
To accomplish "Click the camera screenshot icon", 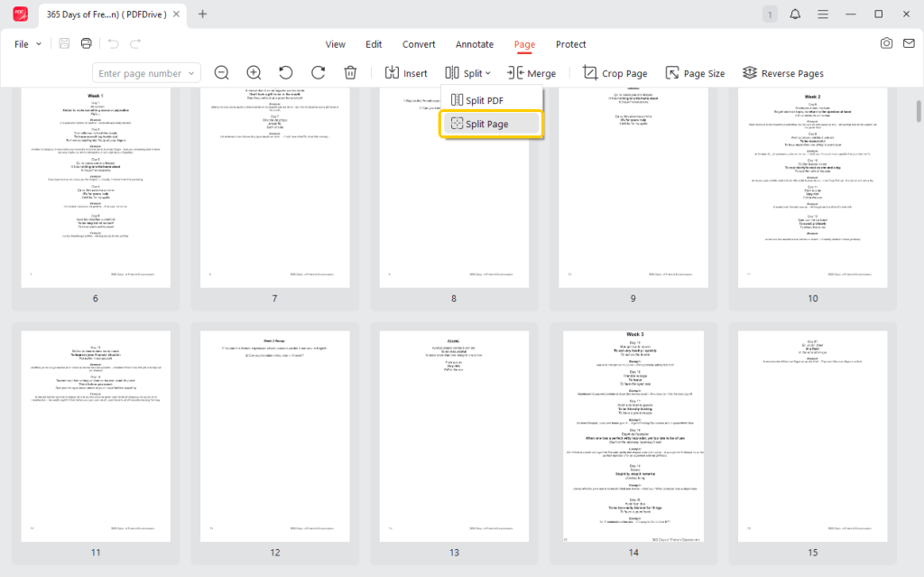I will (886, 43).
